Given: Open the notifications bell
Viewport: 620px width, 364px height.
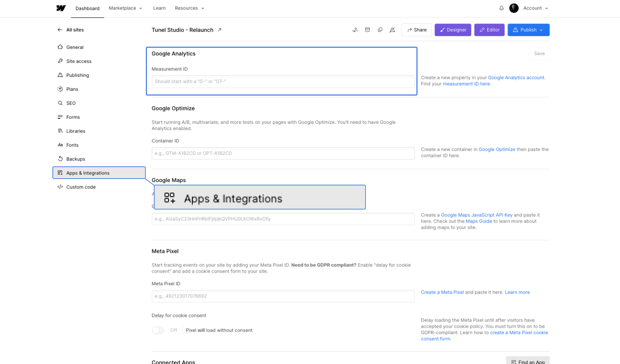Looking at the screenshot, I should [x=501, y=8].
